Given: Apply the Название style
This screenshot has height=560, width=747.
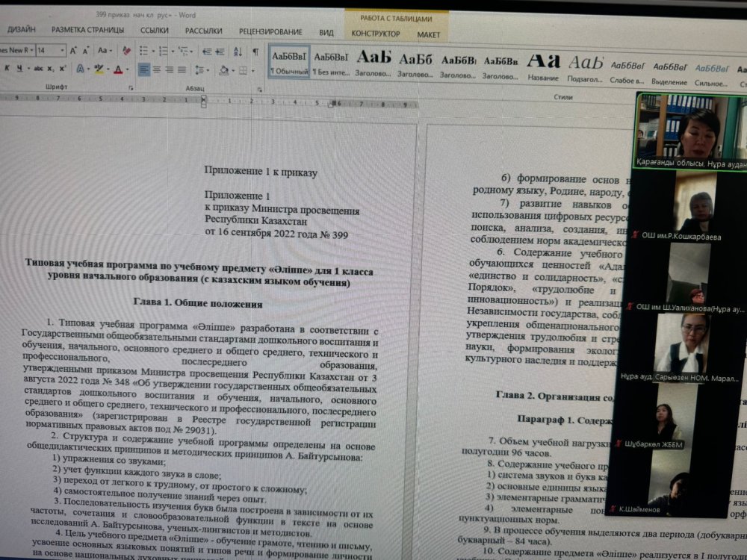Looking at the screenshot, I should (x=543, y=67).
